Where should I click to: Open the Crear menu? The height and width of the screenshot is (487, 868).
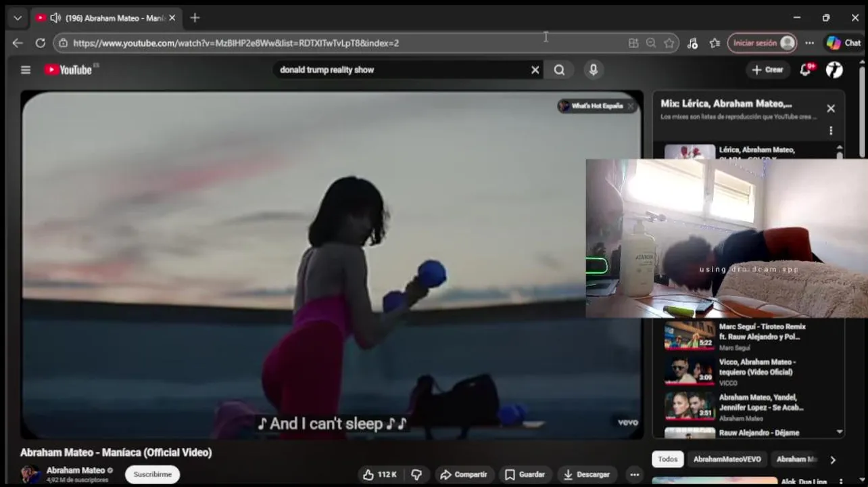768,70
